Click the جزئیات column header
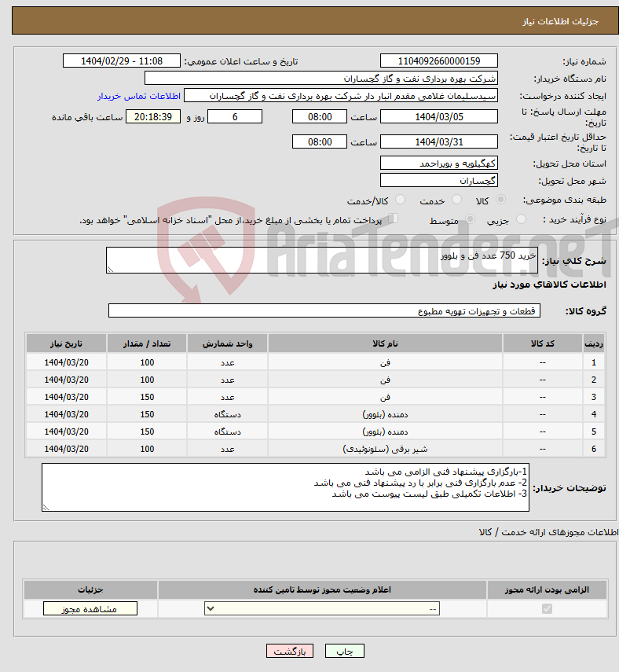This screenshot has width=619, height=672. (x=90, y=589)
